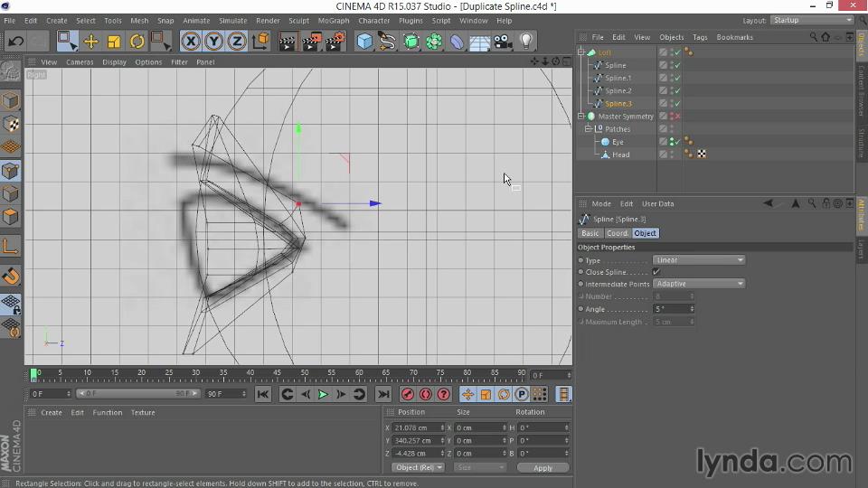The height and width of the screenshot is (488, 868).
Task: Open Object Manager Tags menu
Action: point(700,37)
